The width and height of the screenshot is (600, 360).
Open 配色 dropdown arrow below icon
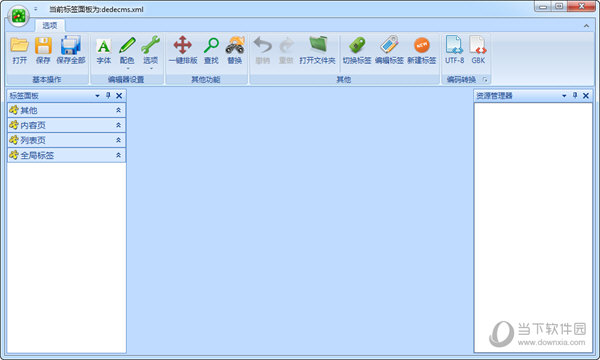tap(128, 69)
